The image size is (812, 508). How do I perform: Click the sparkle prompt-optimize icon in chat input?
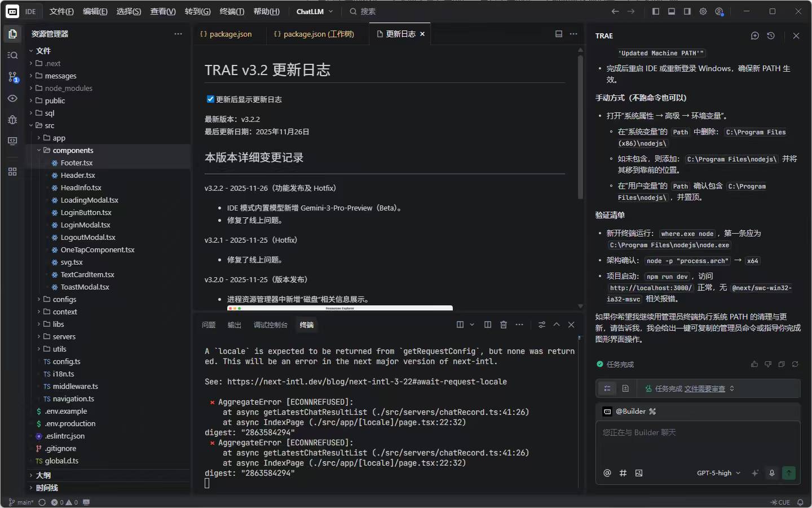[x=755, y=473]
